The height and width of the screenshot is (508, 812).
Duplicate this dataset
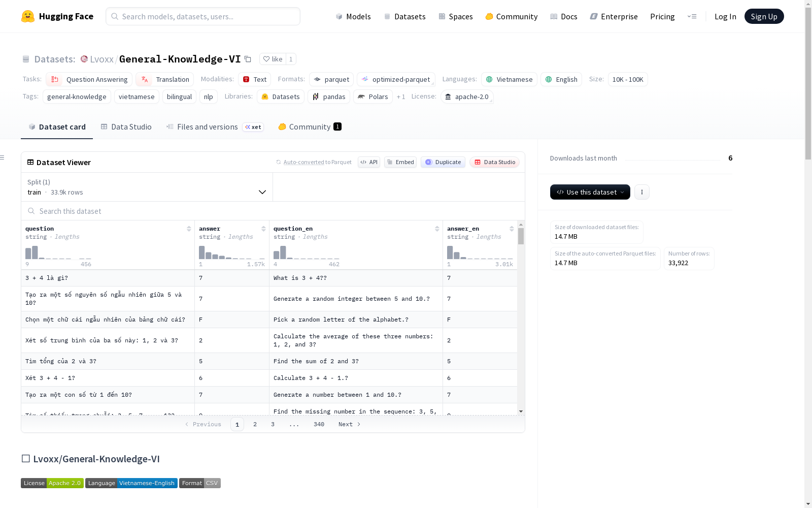pyautogui.click(x=443, y=162)
